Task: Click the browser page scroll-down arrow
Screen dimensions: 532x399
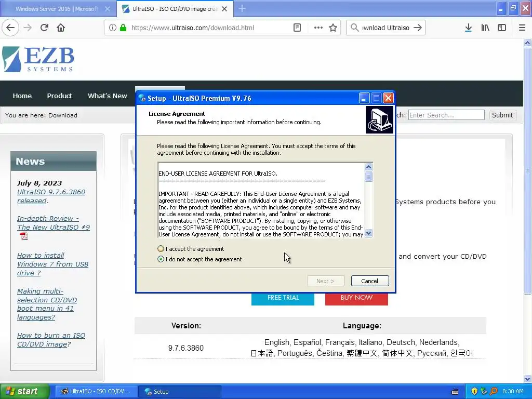Action: 527,379
